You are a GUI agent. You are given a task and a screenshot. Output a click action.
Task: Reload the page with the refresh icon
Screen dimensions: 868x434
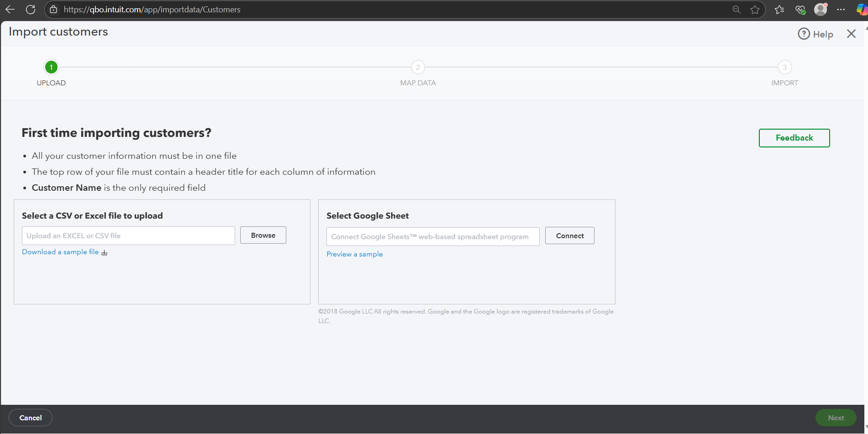coord(31,10)
